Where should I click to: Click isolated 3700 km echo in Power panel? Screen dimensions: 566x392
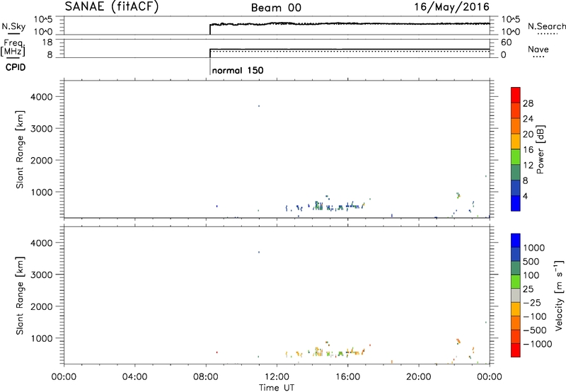259,106
